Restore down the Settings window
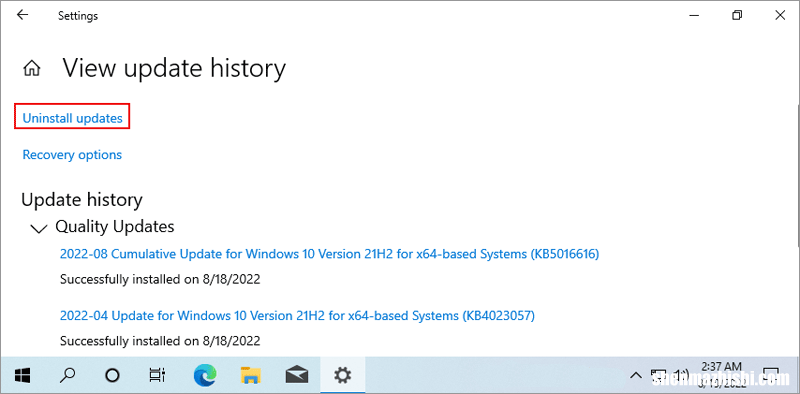The width and height of the screenshot is (800, 394). [737, 15]
